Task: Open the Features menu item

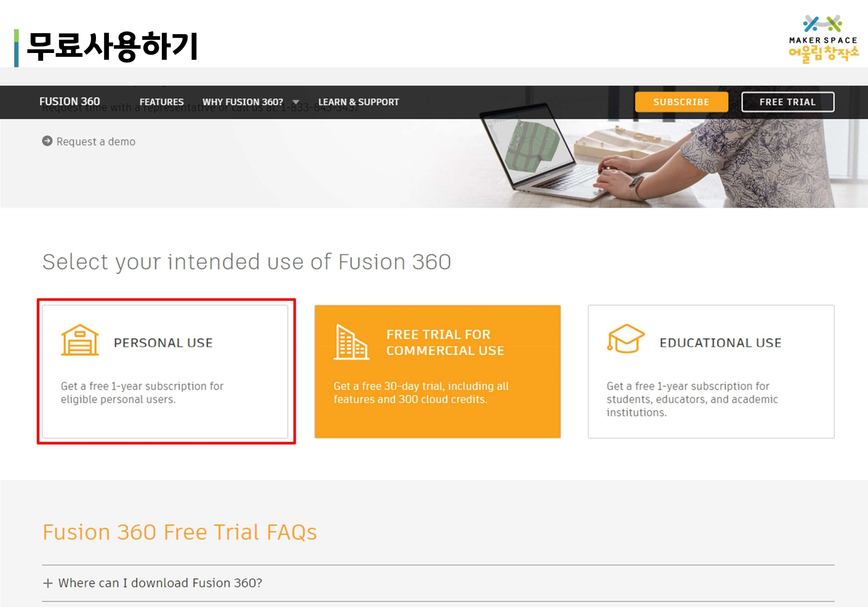Action: (x=161, y=102)
